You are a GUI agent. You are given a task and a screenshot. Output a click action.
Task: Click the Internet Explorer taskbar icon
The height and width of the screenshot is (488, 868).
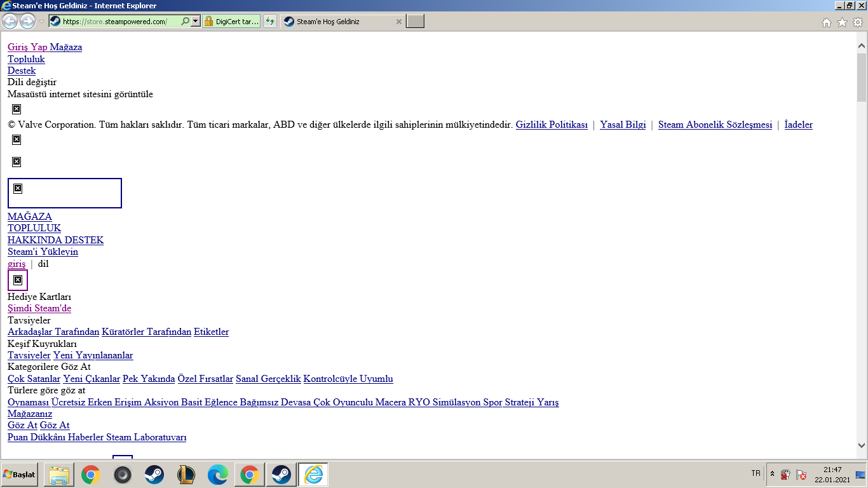313,475
